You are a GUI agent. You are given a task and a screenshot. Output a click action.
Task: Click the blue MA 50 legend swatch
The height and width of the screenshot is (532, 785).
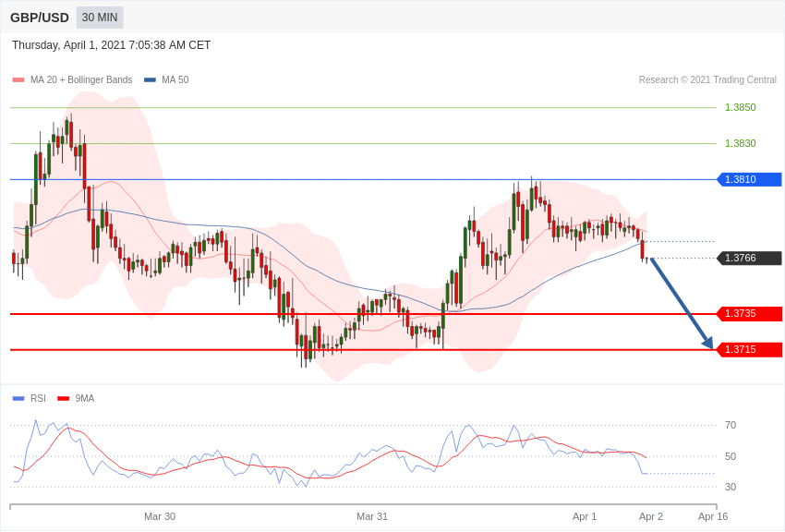(150, 80)
